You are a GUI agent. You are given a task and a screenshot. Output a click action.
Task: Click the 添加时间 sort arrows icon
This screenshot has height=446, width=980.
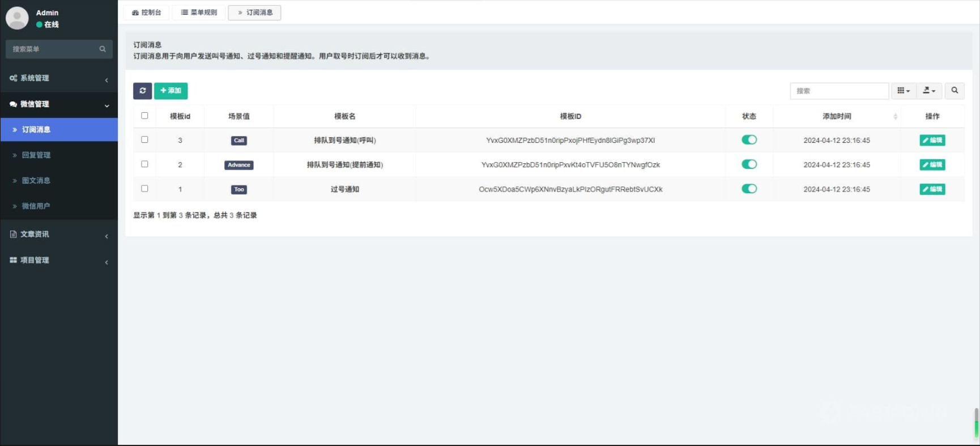(x=895, y=116)
